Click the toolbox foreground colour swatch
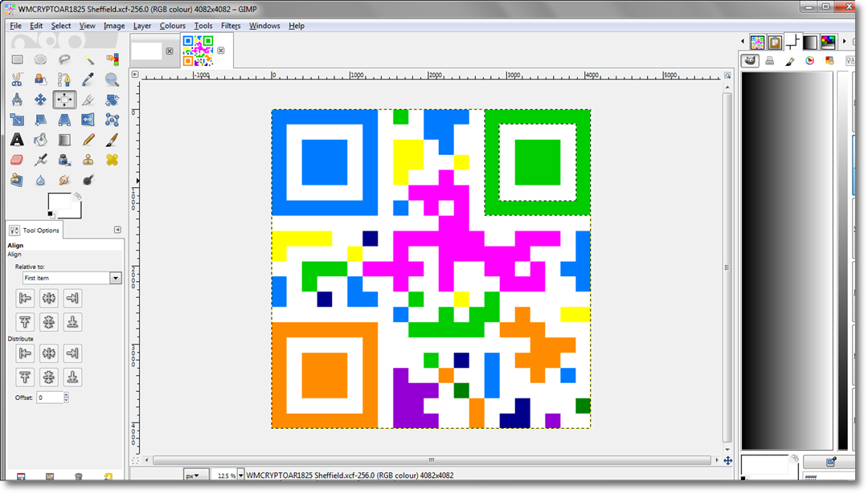Viewport: 868px width, 494px height. pyautogui.click(x=59, y=202)
